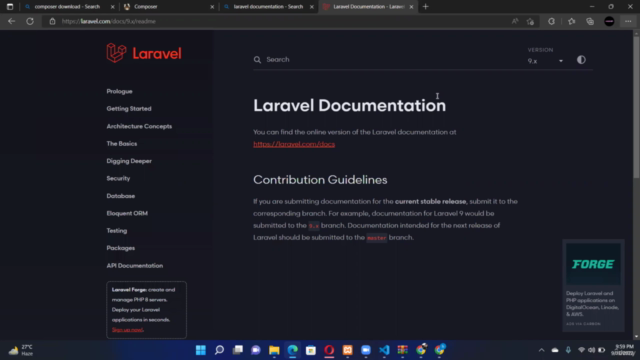Switch to laravel documentation - Search tab

267,7
